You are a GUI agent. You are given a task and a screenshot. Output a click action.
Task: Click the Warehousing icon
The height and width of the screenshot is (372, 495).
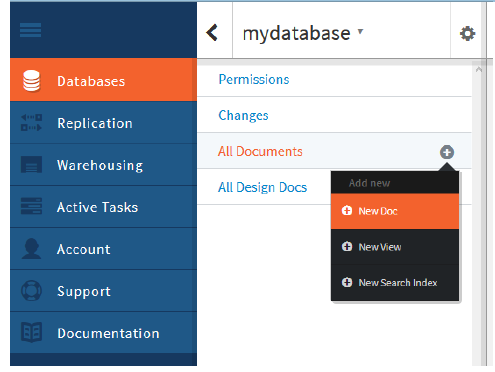31,165
